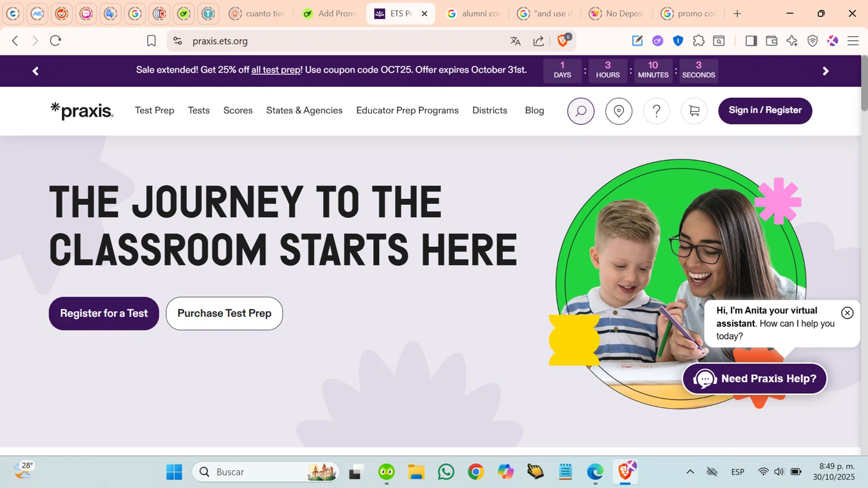Switch to 'cuanto tie' tab

[258, 13]
